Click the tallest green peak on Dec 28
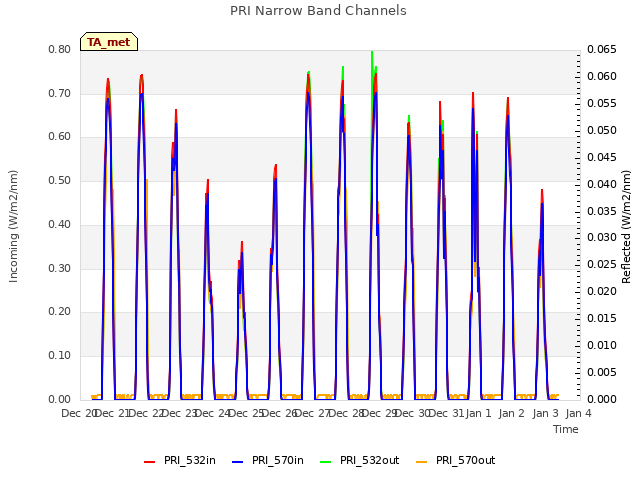The image size is (640, 480). click(x=372, y=52)
